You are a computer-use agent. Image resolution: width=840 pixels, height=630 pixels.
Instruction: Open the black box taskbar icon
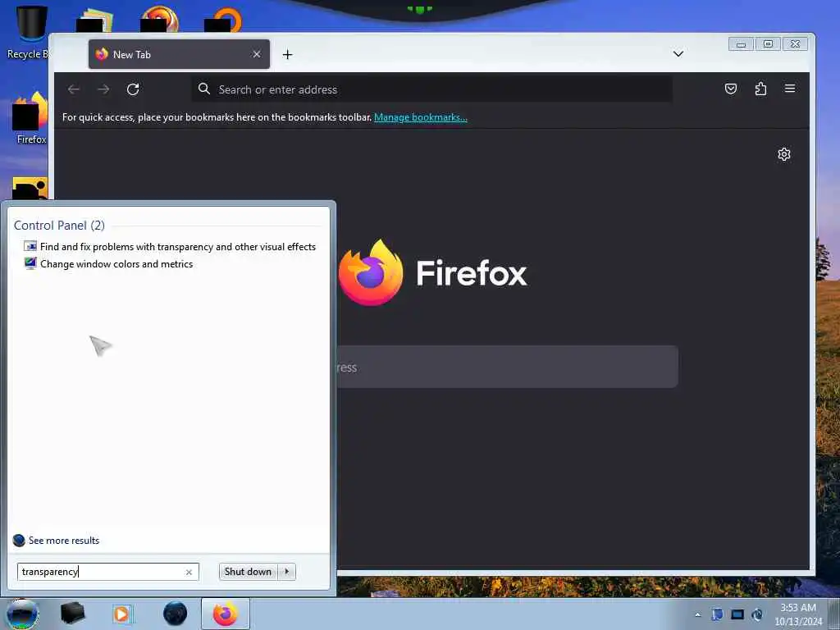[72, 614]
